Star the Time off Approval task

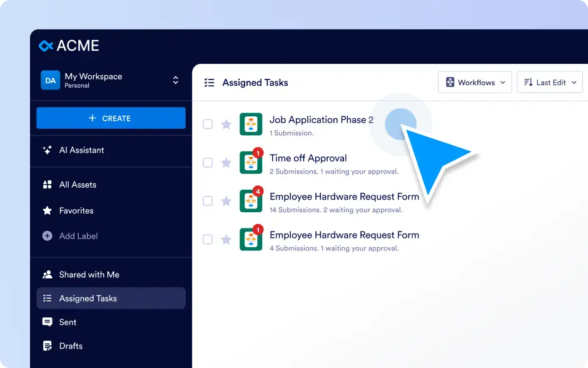point(226,163)
